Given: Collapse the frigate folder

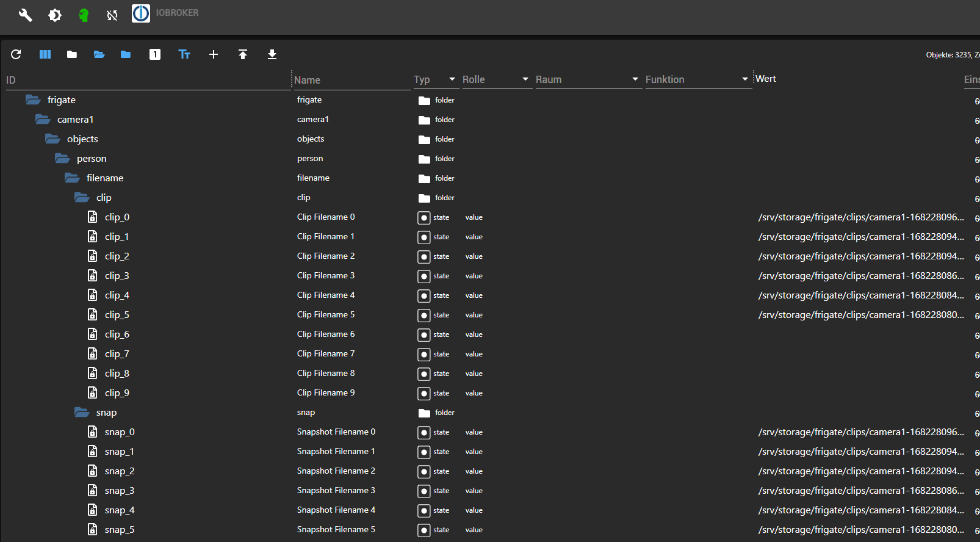Looking at the screenshot, I should click(33, 99).
